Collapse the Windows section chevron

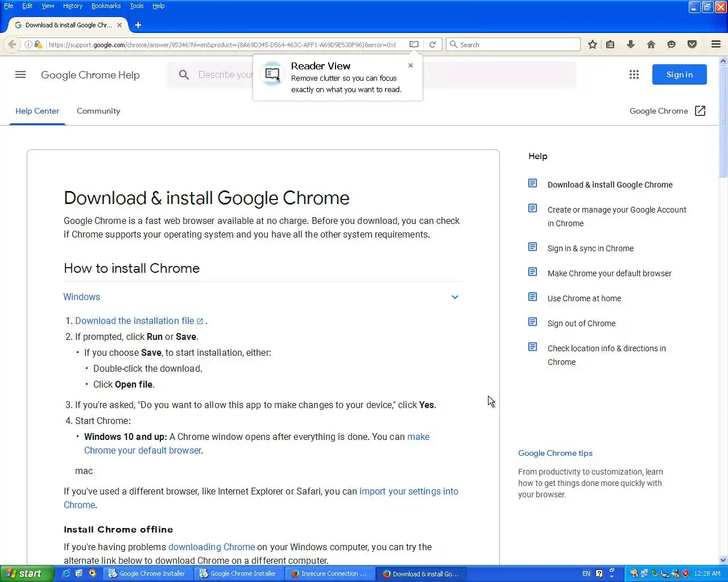(x=455, y=297)
